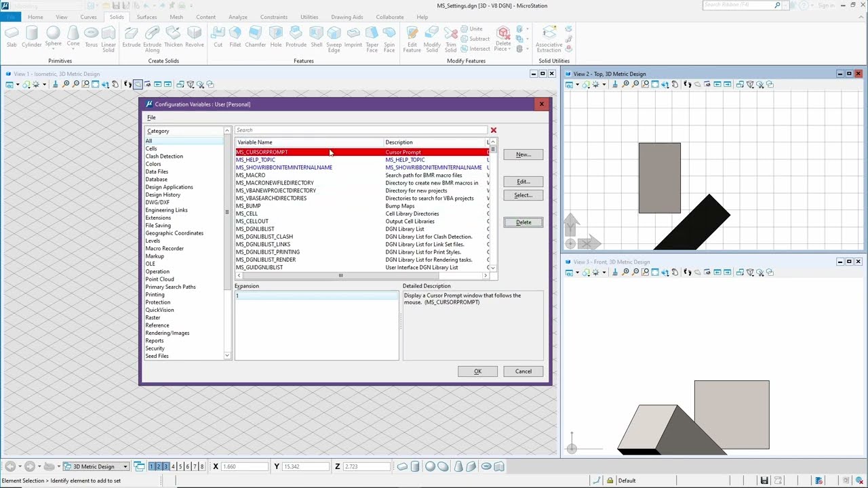Activate the Extrude tool
868x488 pixels.
[x=132, y=37]
